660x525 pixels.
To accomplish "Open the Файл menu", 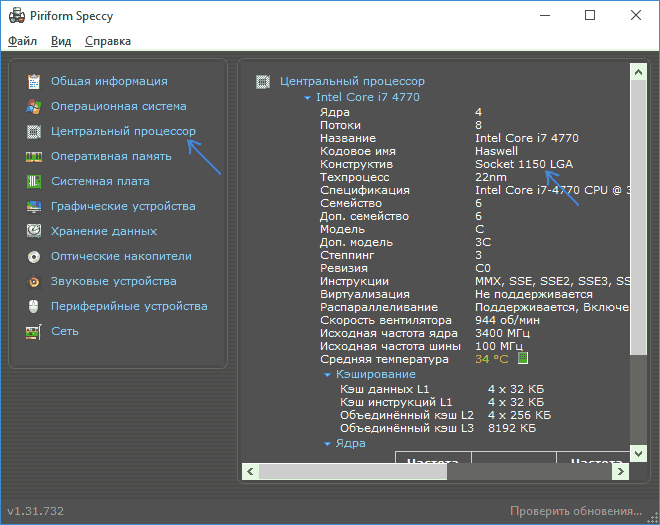I will coord(23,41).
